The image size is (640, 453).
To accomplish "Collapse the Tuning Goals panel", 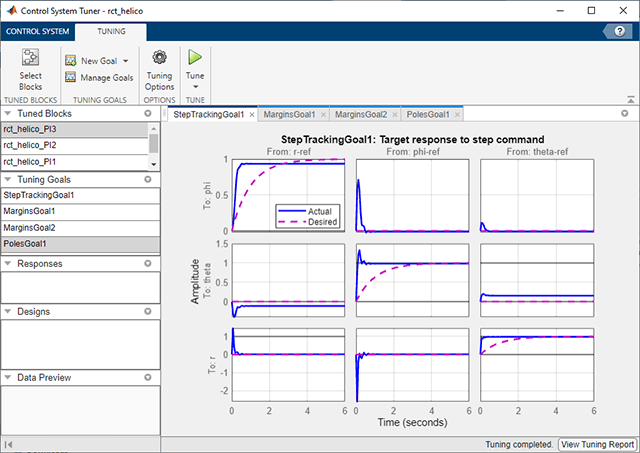I will (x=8, y=178).
